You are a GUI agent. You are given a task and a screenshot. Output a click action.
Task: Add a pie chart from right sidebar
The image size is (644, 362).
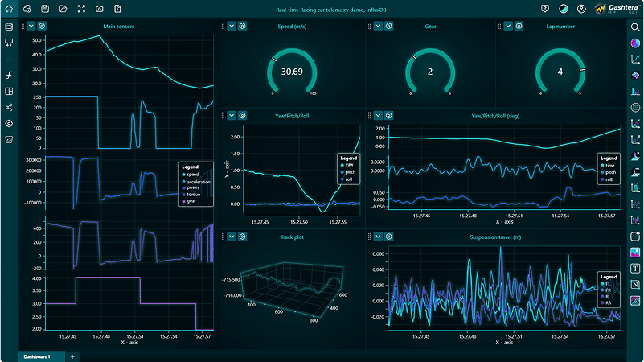click(635, 43)
